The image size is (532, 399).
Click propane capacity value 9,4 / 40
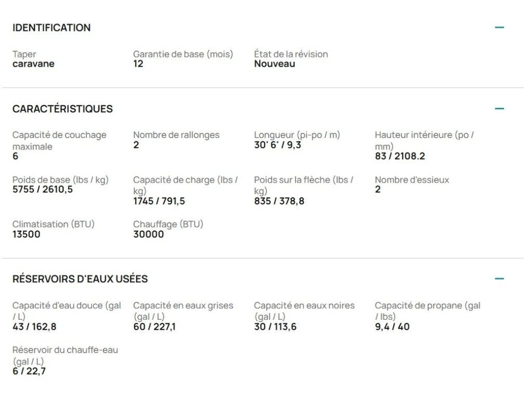tap(392, 327)
